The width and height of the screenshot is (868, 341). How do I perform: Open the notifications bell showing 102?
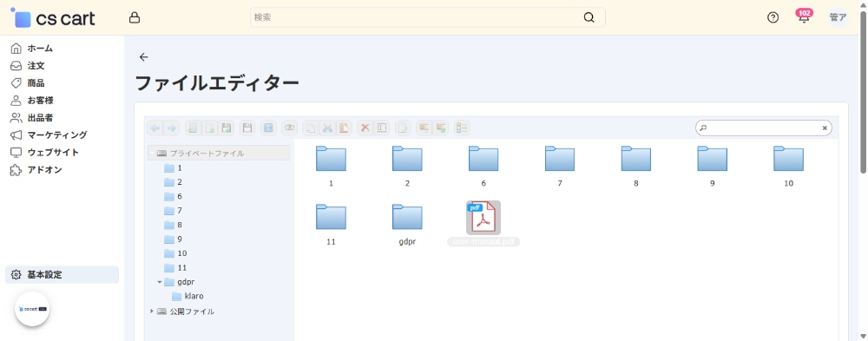803,16
